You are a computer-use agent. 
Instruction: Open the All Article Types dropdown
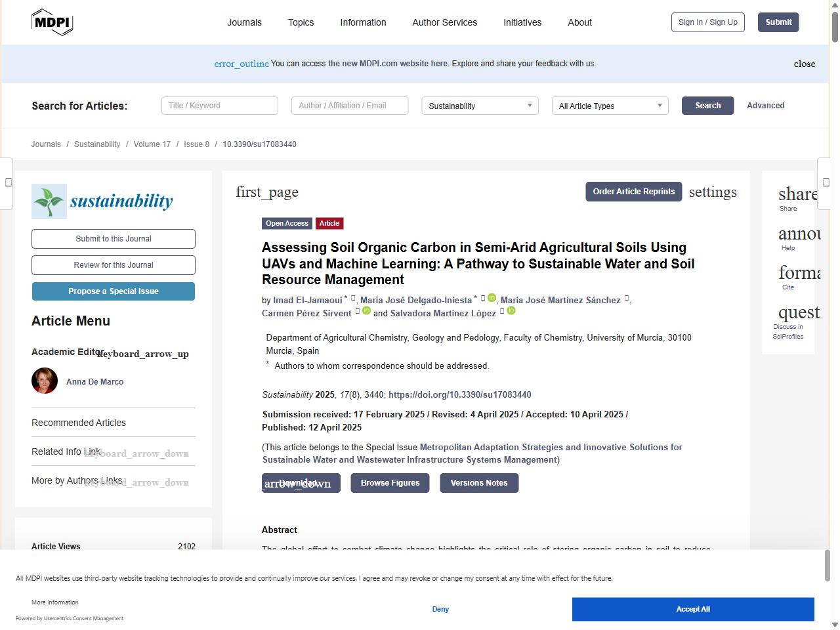tap(610, 106)
